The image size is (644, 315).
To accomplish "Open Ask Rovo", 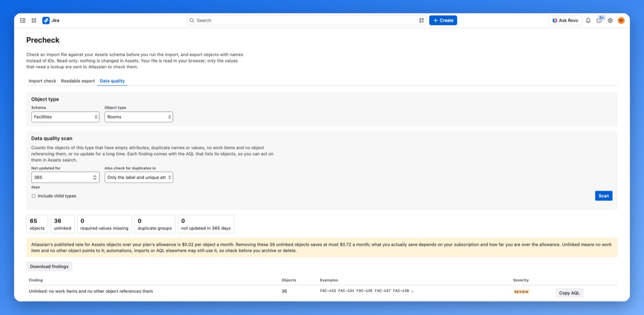I will (565, 20).
